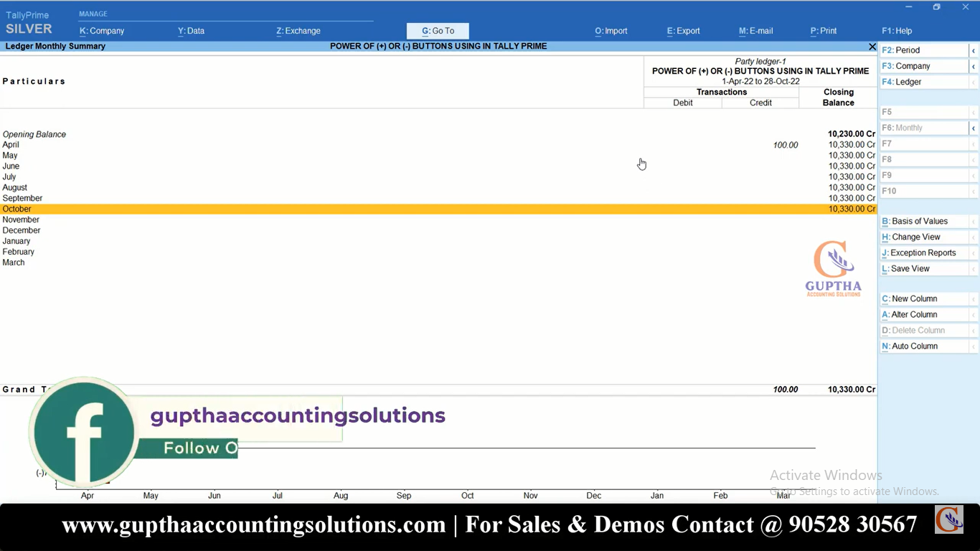Viewport: 980px width, 551px height.
Task: Click N: Auto Column
Action: click(924, 346)
